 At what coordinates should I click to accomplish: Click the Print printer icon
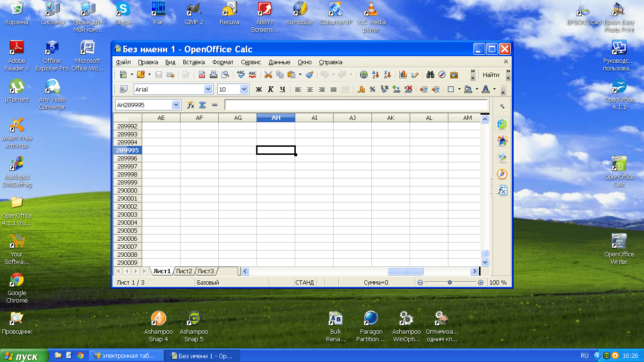[x=213, y=75]
